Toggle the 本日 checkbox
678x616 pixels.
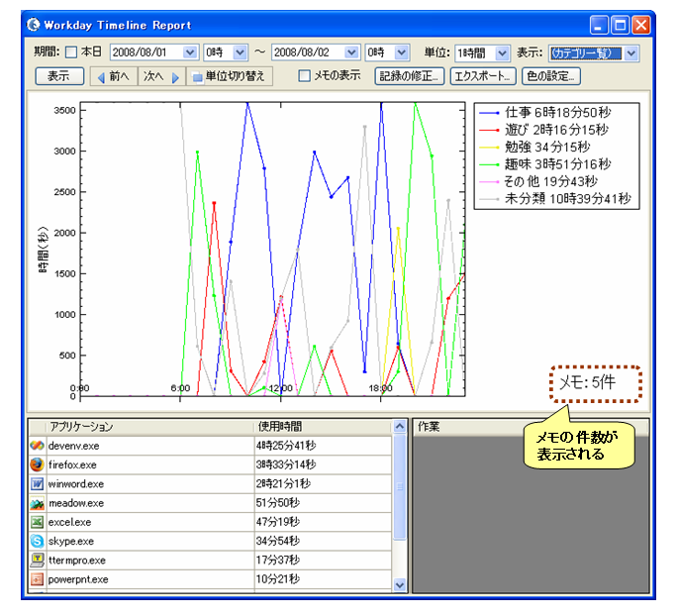(x=71, y=52)
